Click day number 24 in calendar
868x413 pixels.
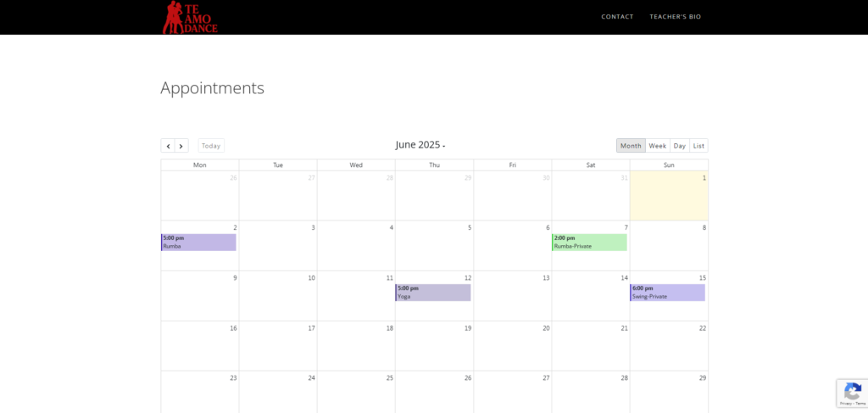point(311,378)
